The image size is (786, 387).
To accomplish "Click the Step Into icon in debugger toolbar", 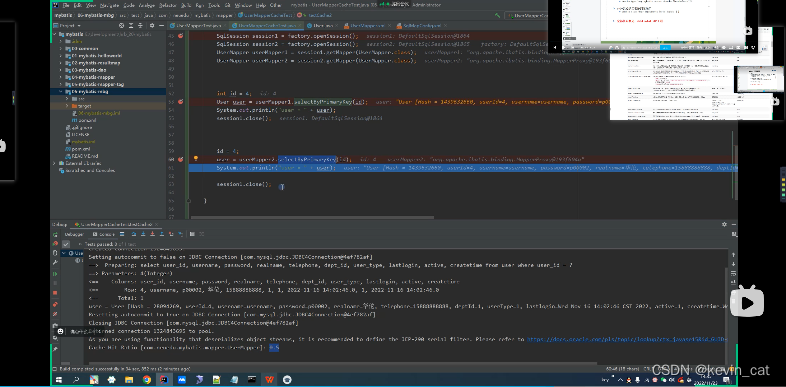I will tap(143, 234).
